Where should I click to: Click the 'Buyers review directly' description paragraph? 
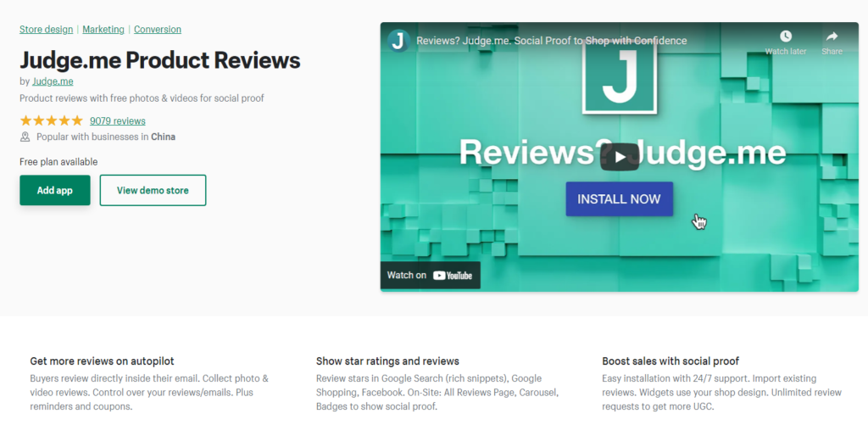[149, 392]
